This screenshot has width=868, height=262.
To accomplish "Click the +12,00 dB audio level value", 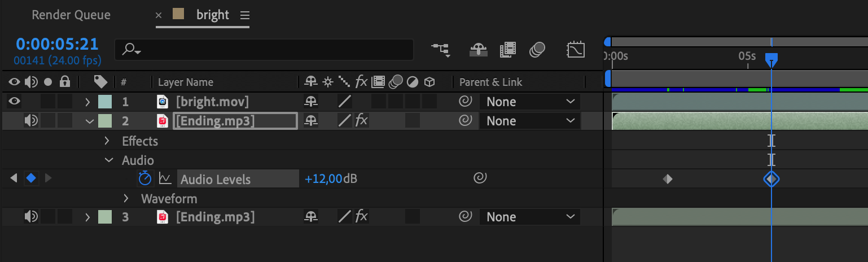I will point(323,179).
